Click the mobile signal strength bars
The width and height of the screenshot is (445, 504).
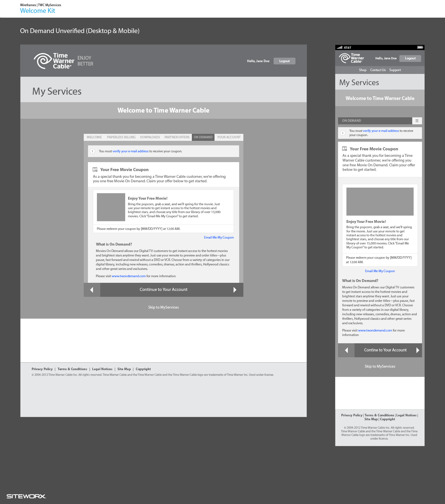coord(339,48)
